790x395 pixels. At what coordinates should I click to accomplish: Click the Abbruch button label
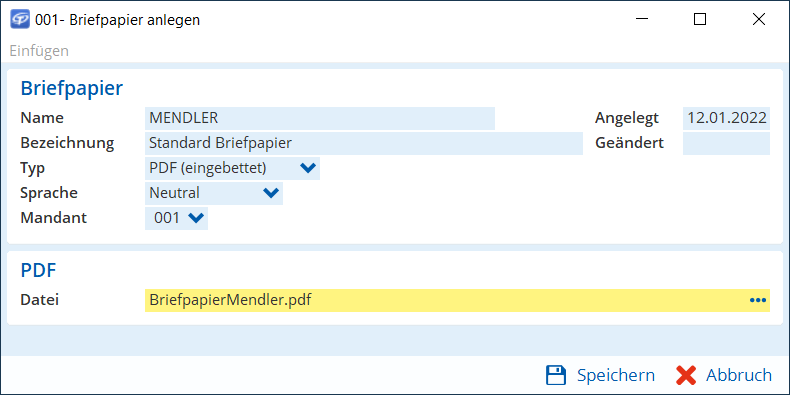739,375
